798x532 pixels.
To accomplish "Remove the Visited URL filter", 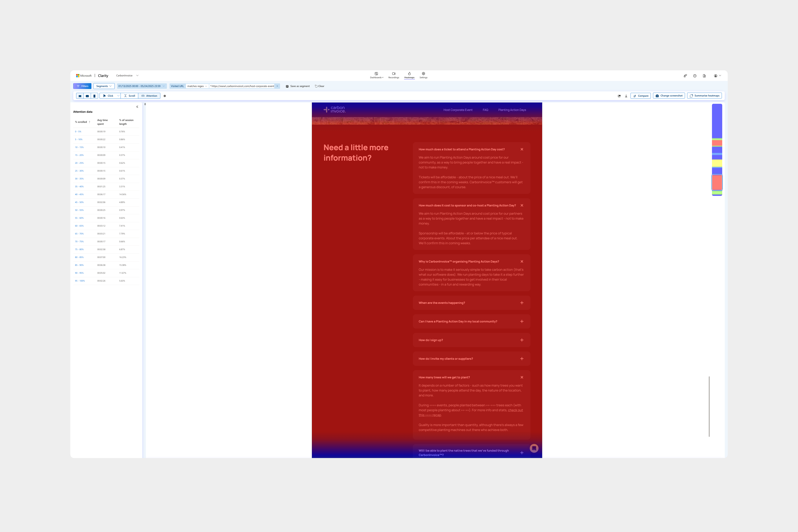I will point(277,86).
